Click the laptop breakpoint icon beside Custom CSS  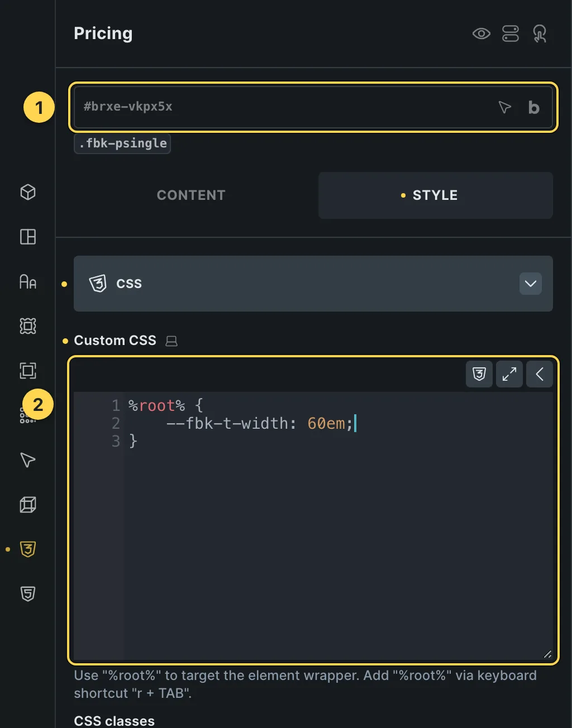point(171,341)
